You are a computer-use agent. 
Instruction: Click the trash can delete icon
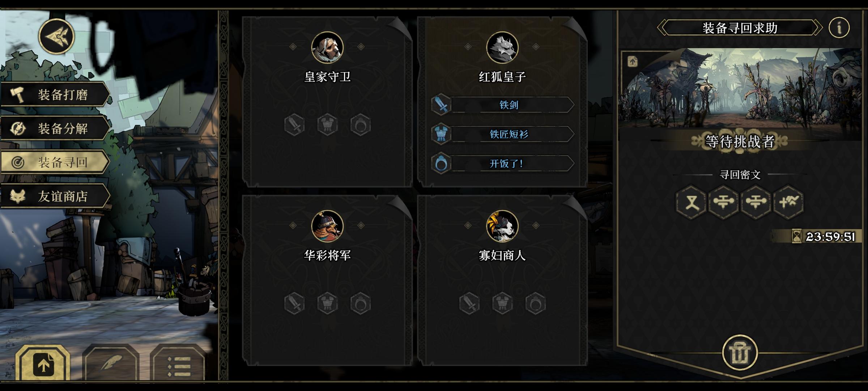tap(740, 353)
